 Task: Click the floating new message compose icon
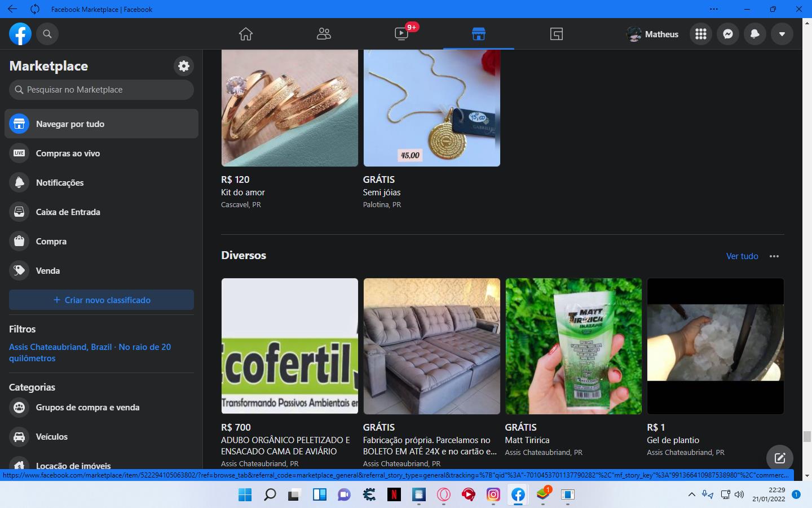coord(780,458)
